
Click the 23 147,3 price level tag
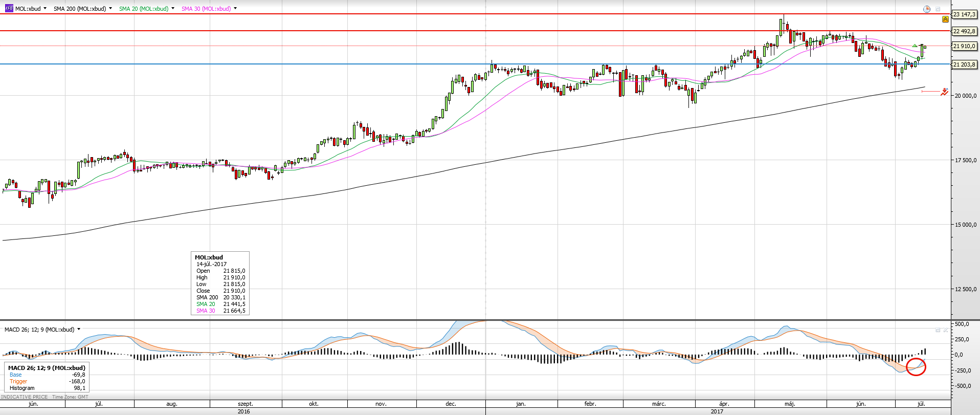[964, 14]
